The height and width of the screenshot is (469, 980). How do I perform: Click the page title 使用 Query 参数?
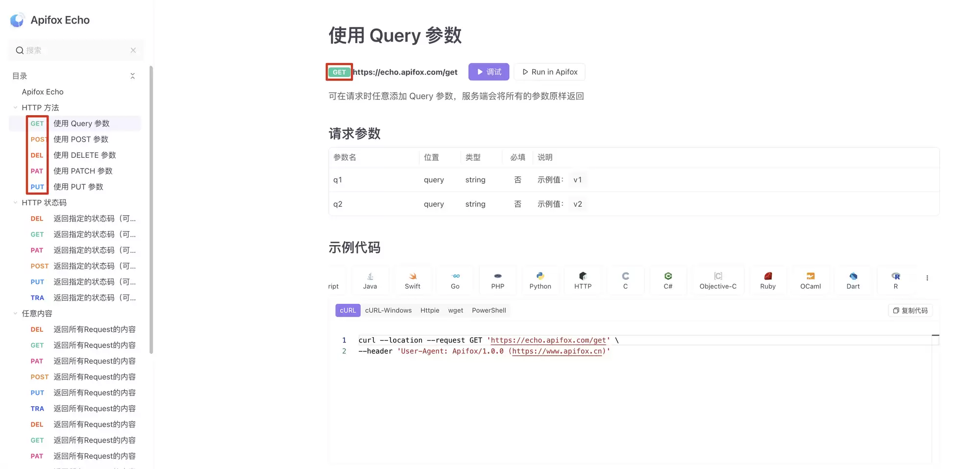(x=395, y=35)
